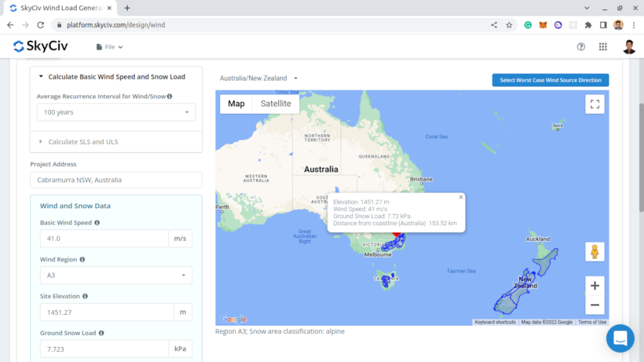This screenshot has width=644, height=362.
Task: Open the Australia/New Zealand region dropdown
Action: click(x=258, y=79)
